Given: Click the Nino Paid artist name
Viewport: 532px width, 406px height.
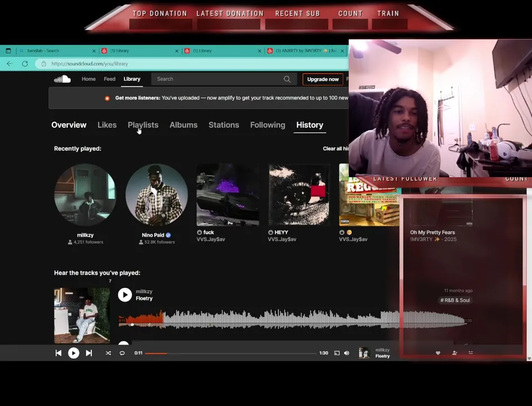Looking at the screenshot, I should 153,235.
